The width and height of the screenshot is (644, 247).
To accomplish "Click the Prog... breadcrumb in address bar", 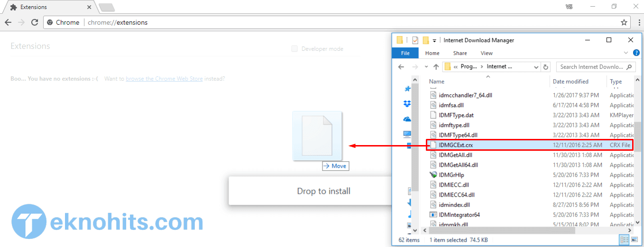I will (x=469, y=67).
